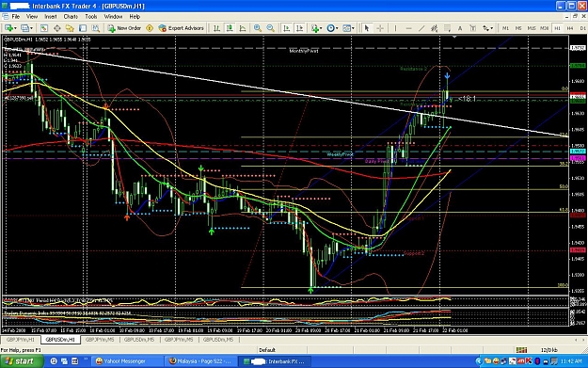Open the File menu

(x=16, y=17)
